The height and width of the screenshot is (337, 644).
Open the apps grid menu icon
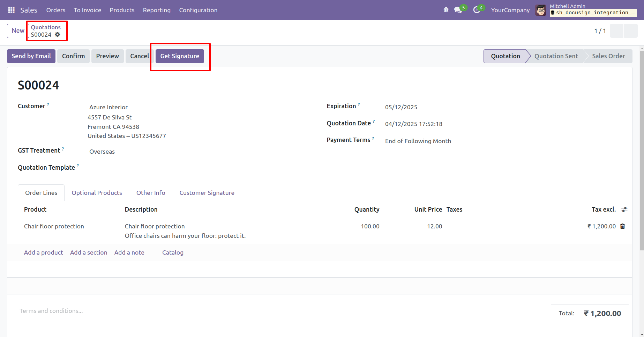coord(11,10)
